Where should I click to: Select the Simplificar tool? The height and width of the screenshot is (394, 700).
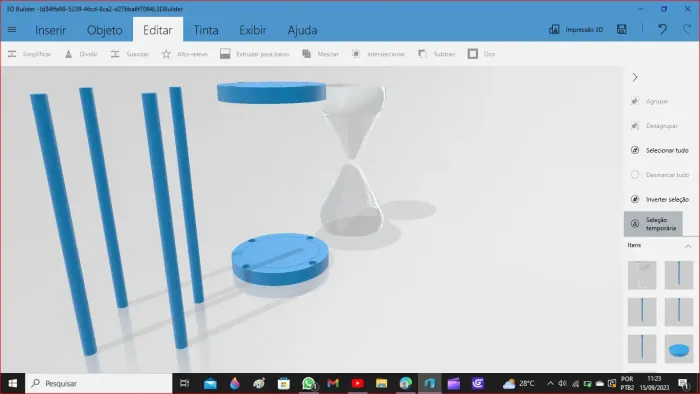[29, 54]
